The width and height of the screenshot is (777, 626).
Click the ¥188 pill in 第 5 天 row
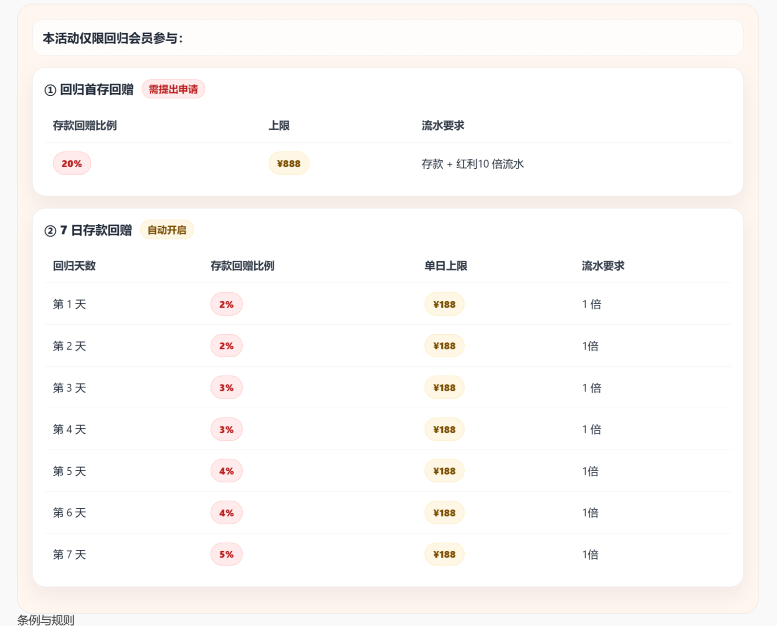pyautogui.click(x=444, y=471)
